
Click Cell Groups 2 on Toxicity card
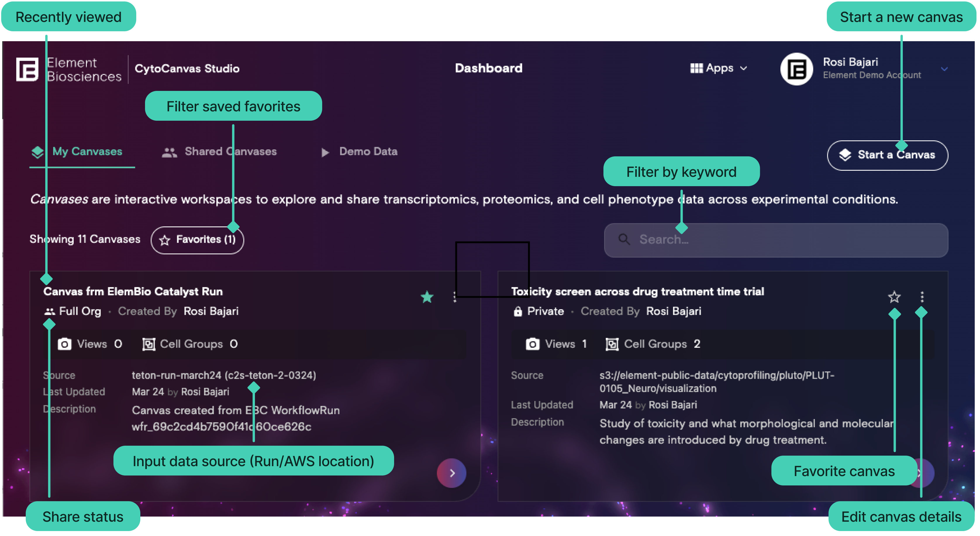653,344
